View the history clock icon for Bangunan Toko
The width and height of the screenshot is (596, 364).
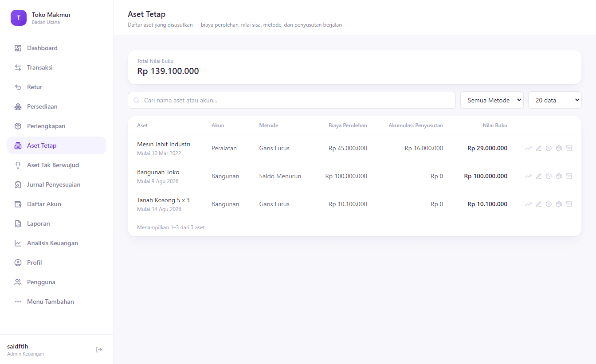coord(549,176)
